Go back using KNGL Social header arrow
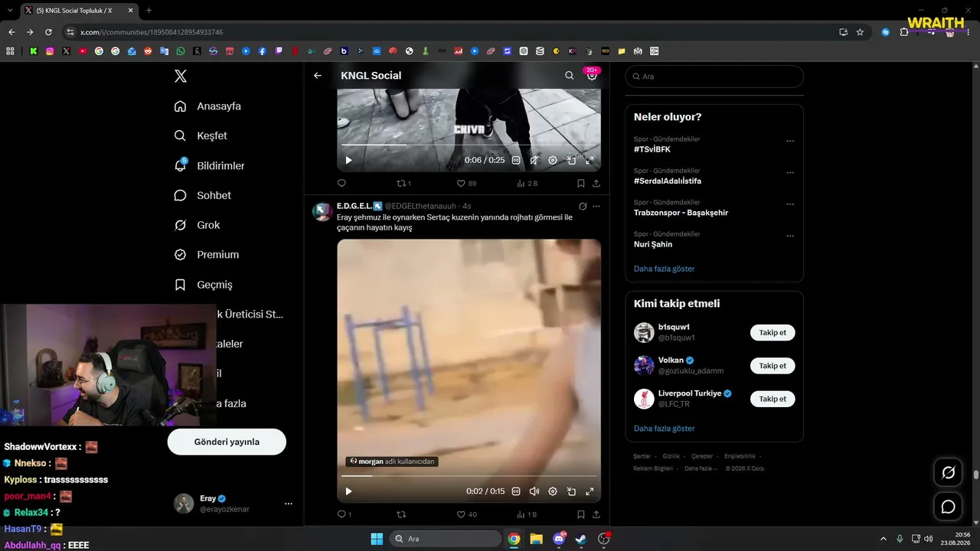Screen dimensions: 980x551 (x=318, y=76)
